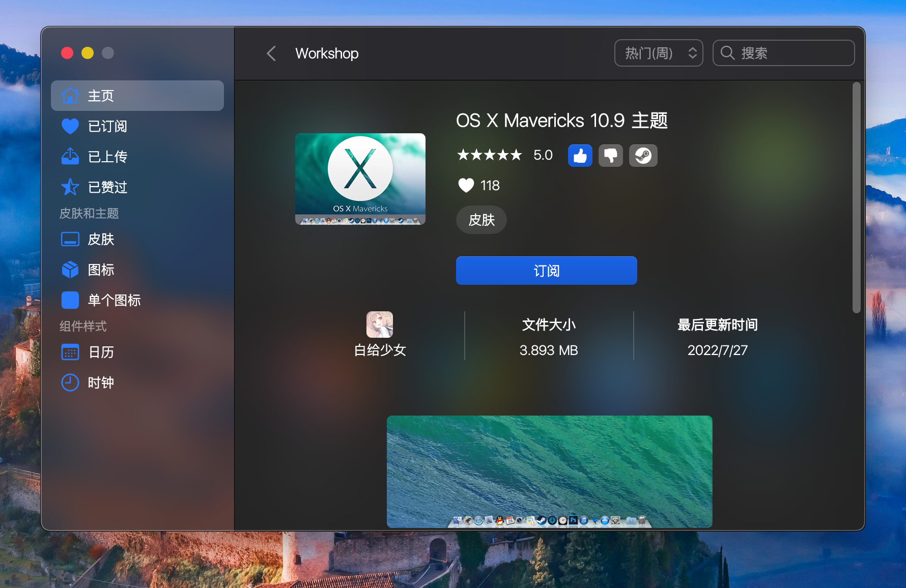Click the cube icon beside 图标

(x=70, y=270)
